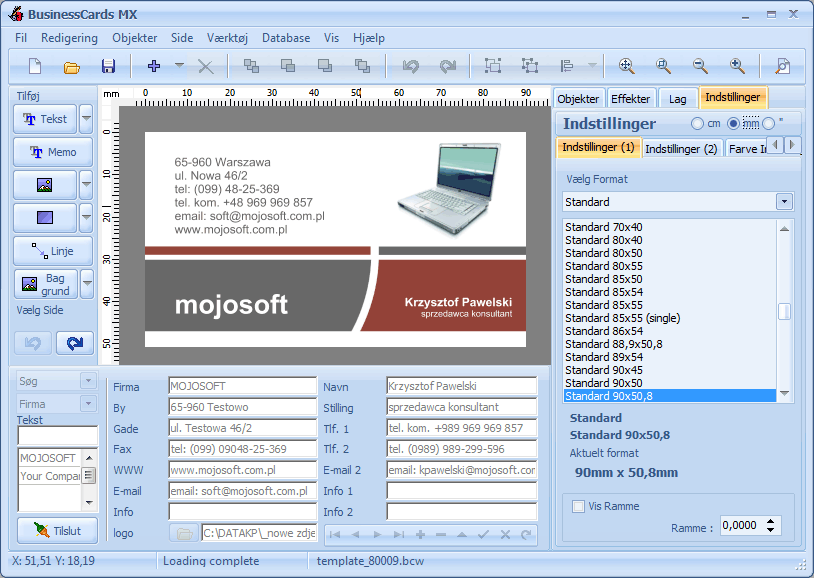
Task: Click the zoom-to-fit magnifier with four-way arrows
Action: pyautogui.click(x=627, y=66)
